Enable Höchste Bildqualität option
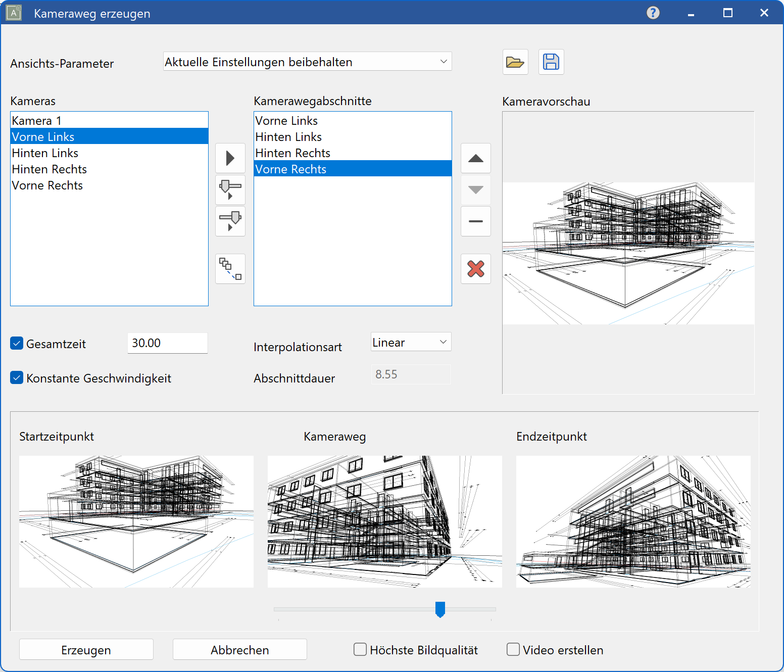Viewport: 784px width, 672px height. [x=360, y=649]
